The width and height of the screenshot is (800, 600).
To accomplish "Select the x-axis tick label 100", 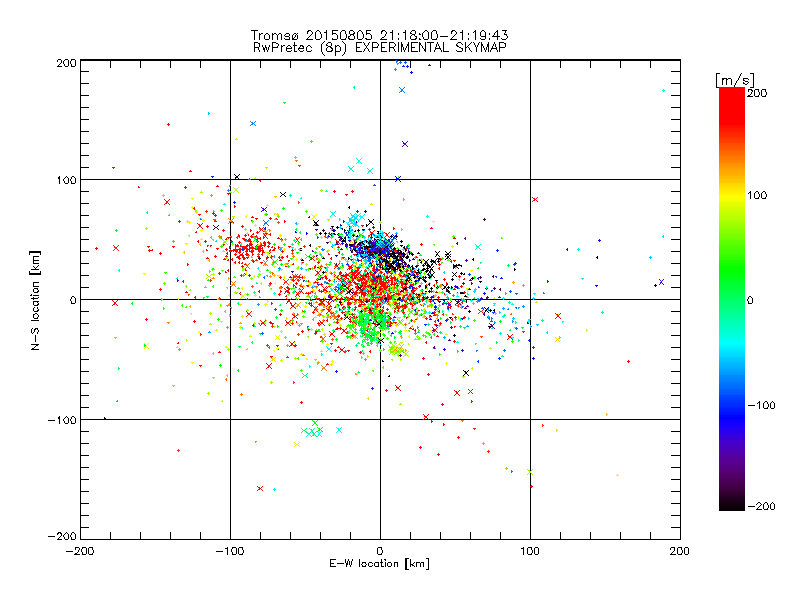I will [530, 551].
